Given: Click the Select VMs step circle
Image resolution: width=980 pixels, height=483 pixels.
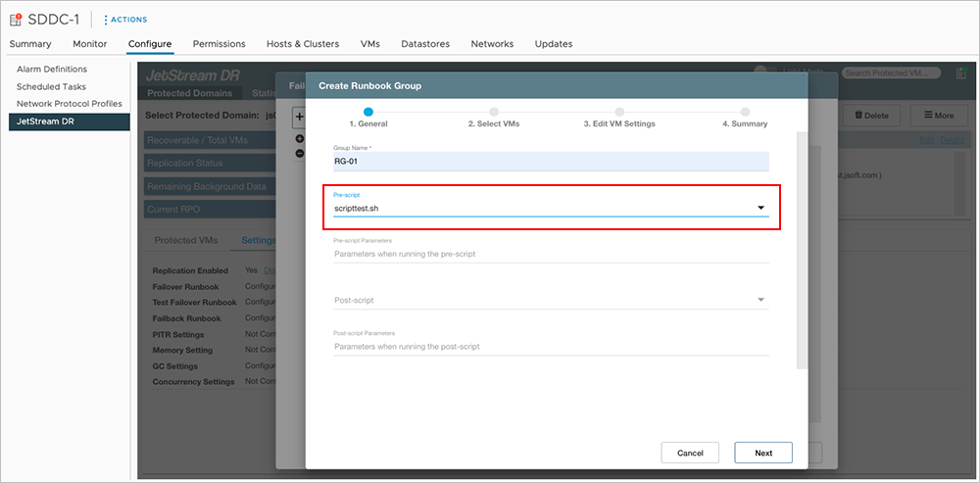Looking at the screenshot, I should pyautogui.click(x=494, y=112).
